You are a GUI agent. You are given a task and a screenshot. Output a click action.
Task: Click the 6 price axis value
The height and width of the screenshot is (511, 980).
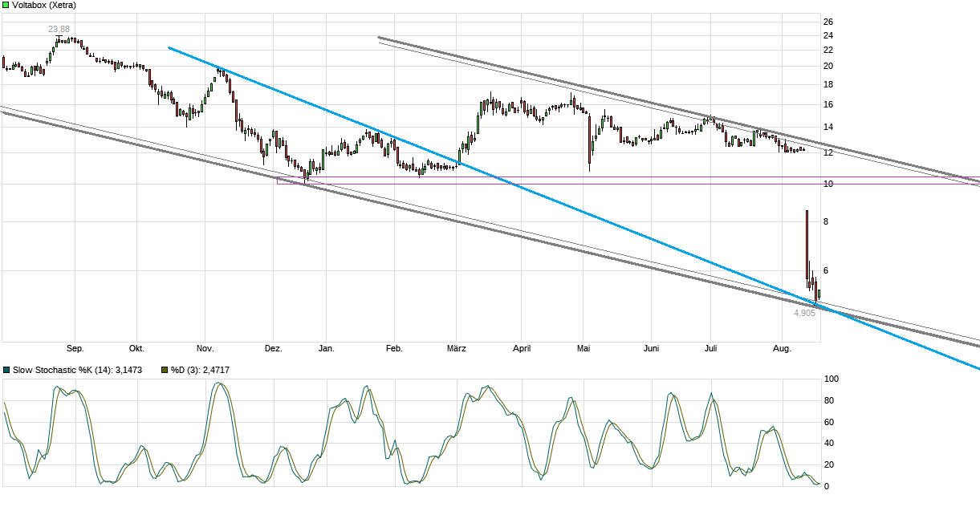(x=827, y=271)
